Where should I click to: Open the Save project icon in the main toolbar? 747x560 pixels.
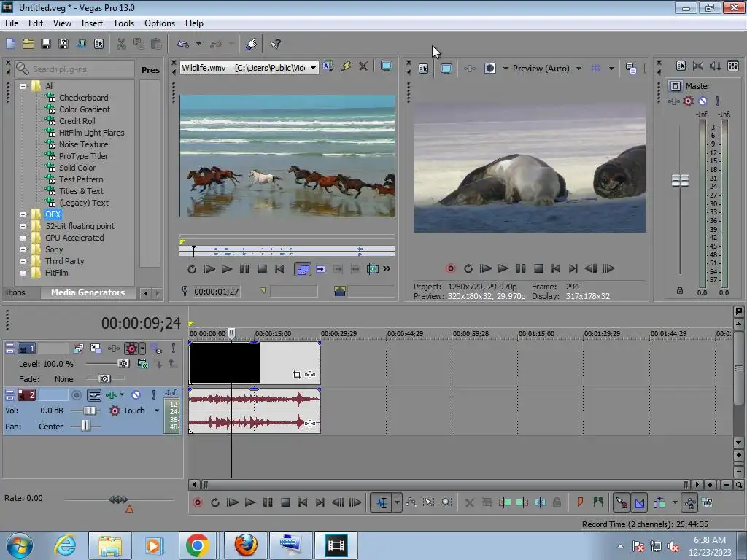(45, 44)
